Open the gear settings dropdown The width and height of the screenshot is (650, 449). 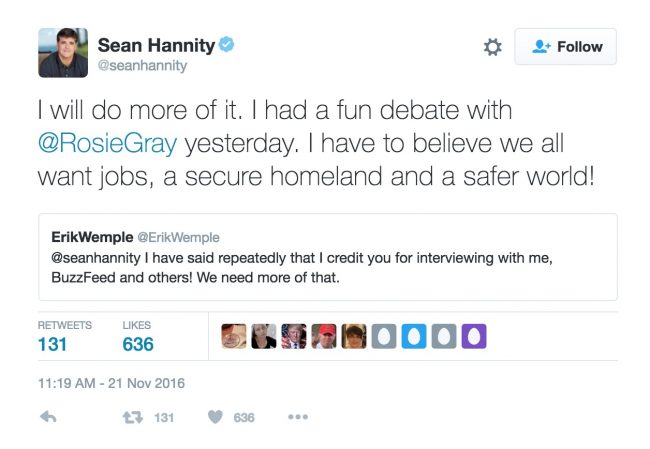[x=492, y=47]
